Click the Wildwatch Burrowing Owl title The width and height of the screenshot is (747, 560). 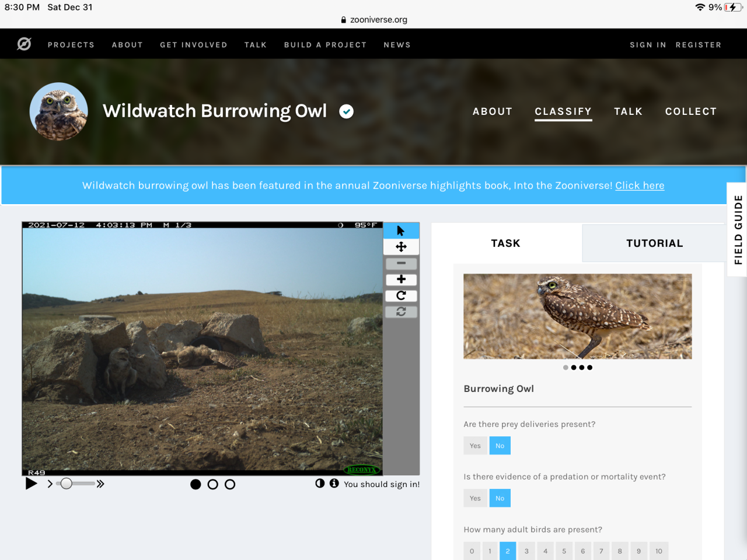[x=215, y=111]
